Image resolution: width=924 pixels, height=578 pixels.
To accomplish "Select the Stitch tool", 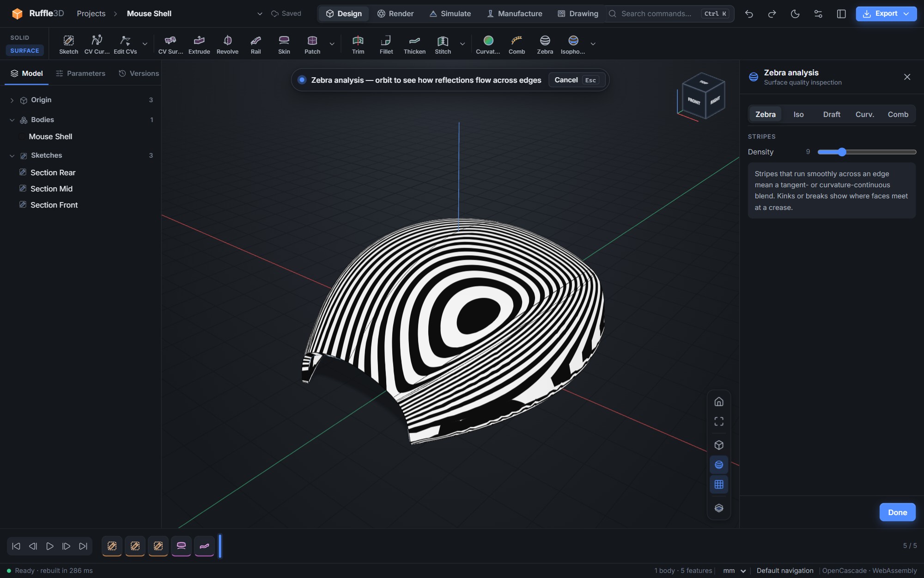I will click(443, 44).
